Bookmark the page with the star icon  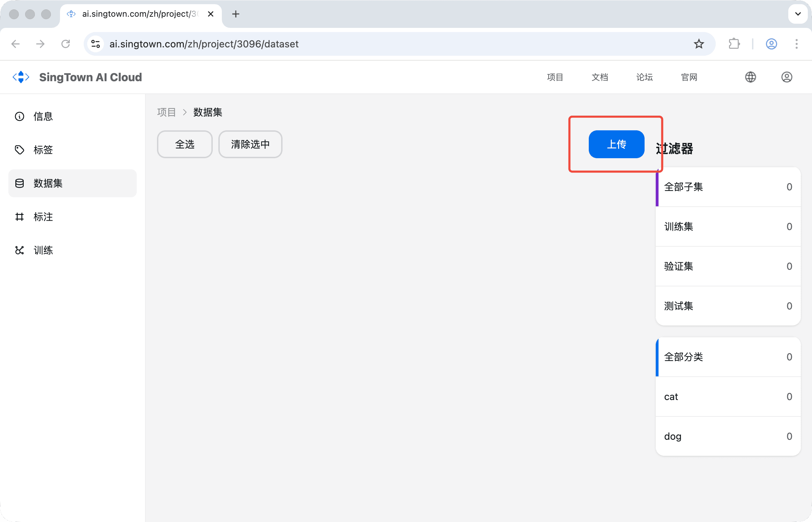699,44
